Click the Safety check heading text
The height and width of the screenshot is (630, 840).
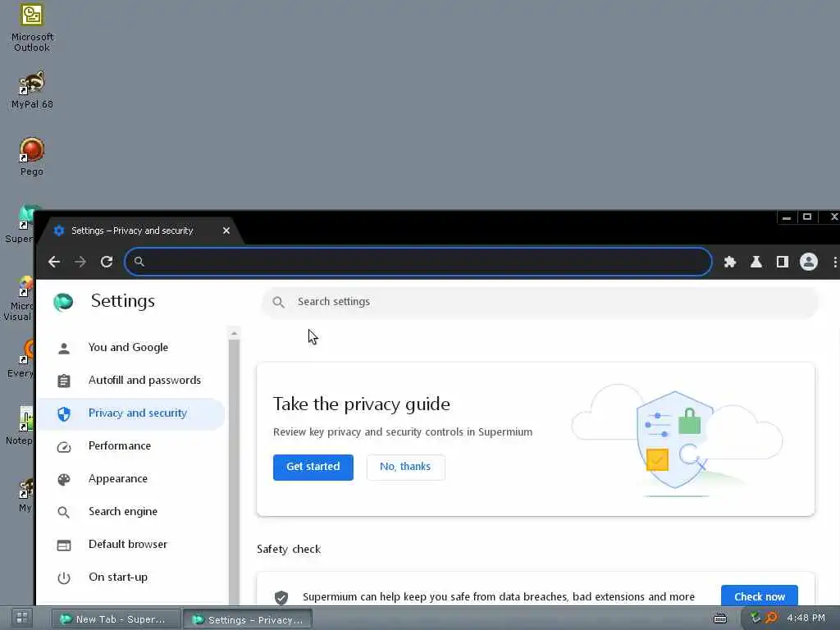click(289, 550)
